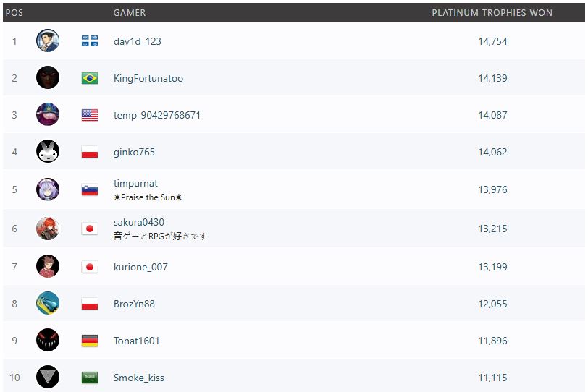Click the 14,062 platinum value
The width and height of the screenshot is (588, 392).
(492, 152)
